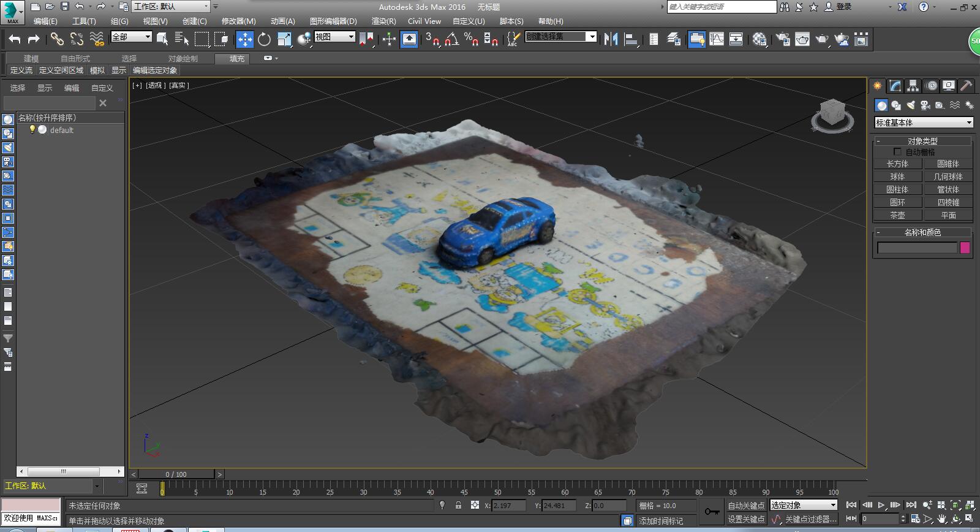Click the 键入关键字或短语 search field
This screenshot has width=980, height=532.
click(x=722, y=7)
